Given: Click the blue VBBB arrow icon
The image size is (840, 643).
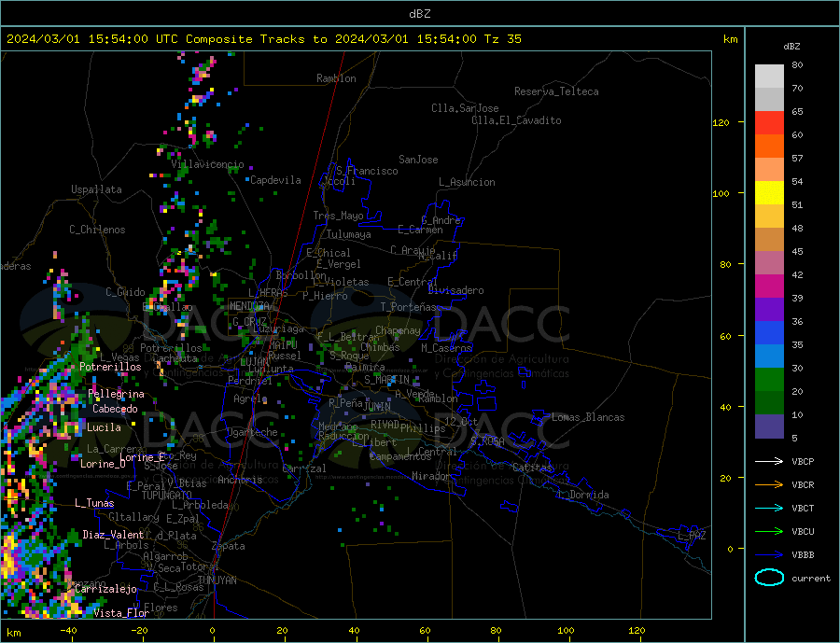Looking at the screenshot, I should [769, 554].
